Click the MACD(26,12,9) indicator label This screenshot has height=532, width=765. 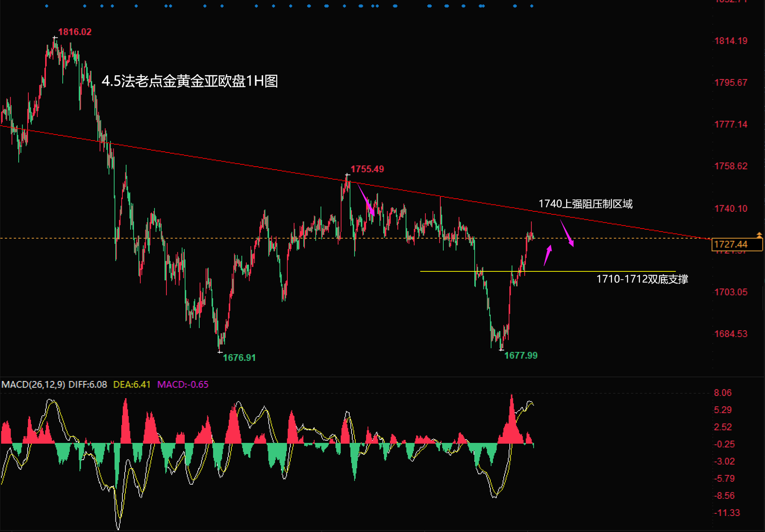[33, 384]
